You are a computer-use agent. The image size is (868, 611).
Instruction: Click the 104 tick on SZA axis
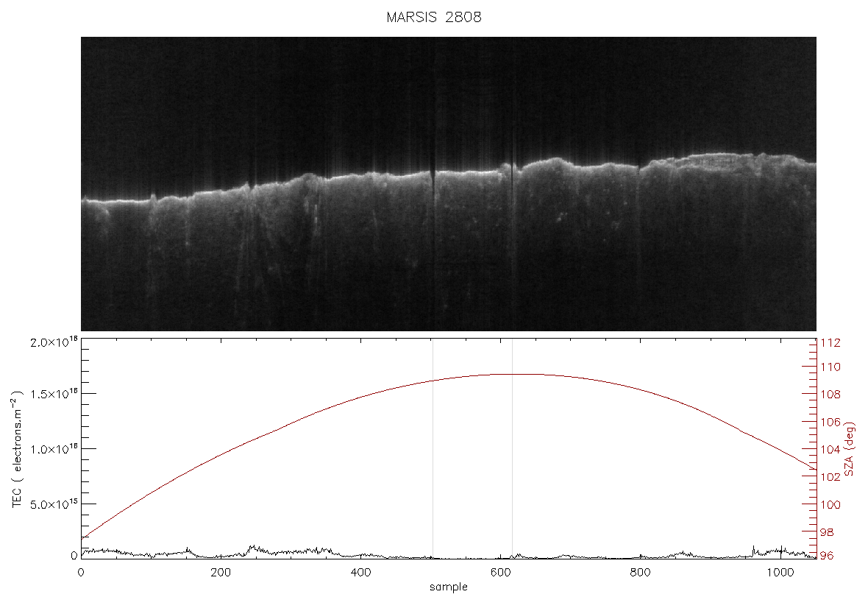coord(830,449)
